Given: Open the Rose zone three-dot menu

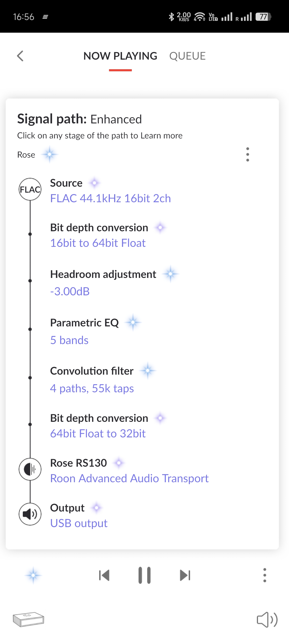Looking at the screenshot, I should (248, 155).
